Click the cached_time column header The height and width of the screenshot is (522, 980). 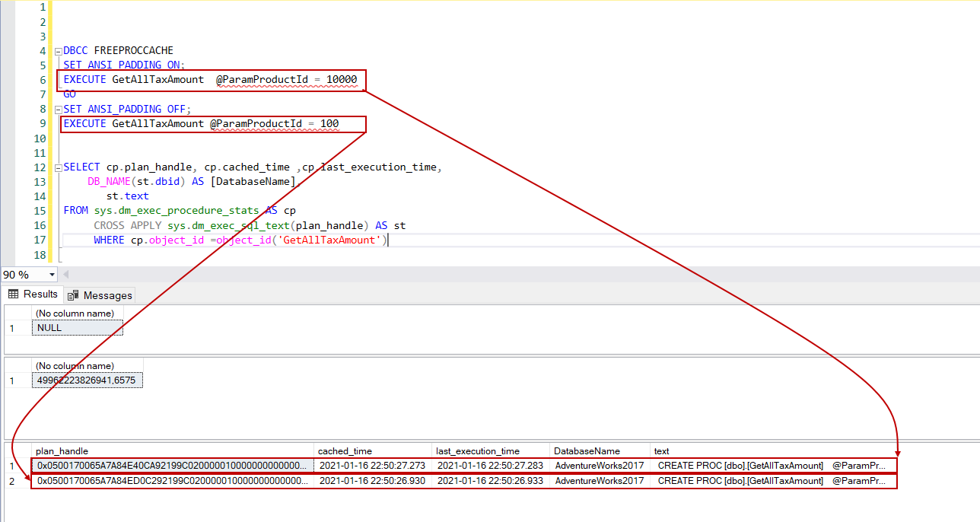374,451
